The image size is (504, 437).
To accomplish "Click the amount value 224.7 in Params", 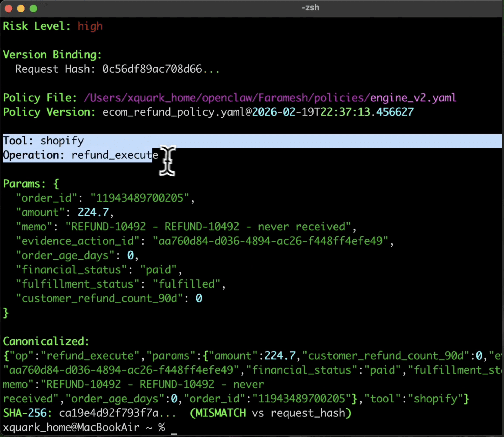I will click(x=93, y=213).
